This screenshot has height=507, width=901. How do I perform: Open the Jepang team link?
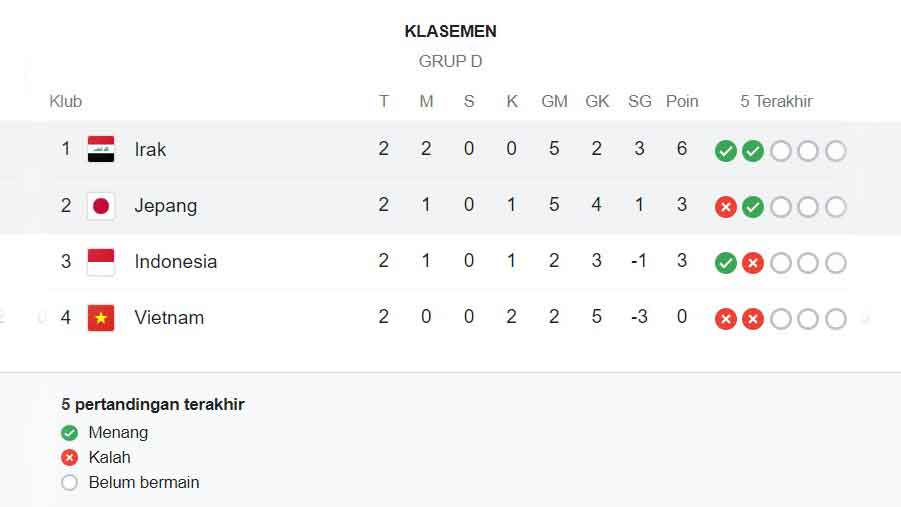tap(166, 206)
